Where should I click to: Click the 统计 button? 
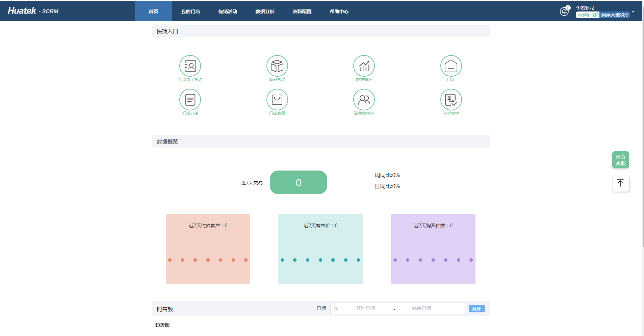click(x=476, y=309)
